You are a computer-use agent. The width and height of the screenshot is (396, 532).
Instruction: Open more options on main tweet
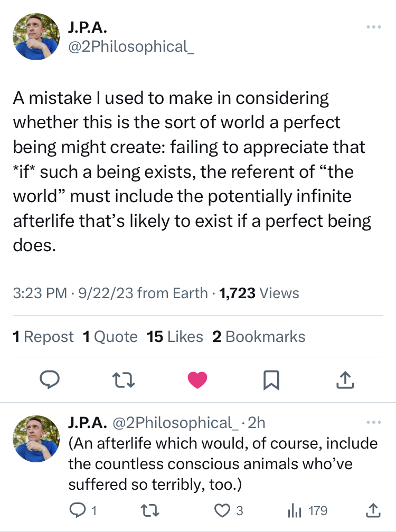point(373,27)
